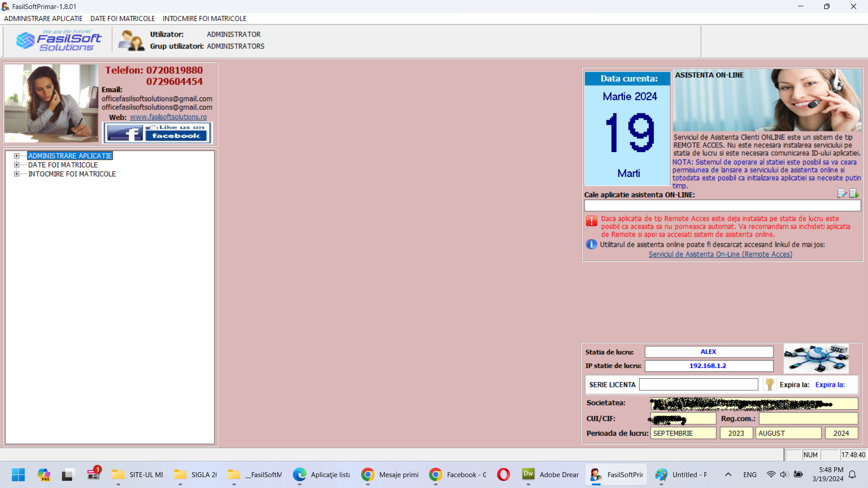This screenshot has width=868, height=488.
Task: Click the Opera browser taskbar icon
Action: tap(503, 474)
